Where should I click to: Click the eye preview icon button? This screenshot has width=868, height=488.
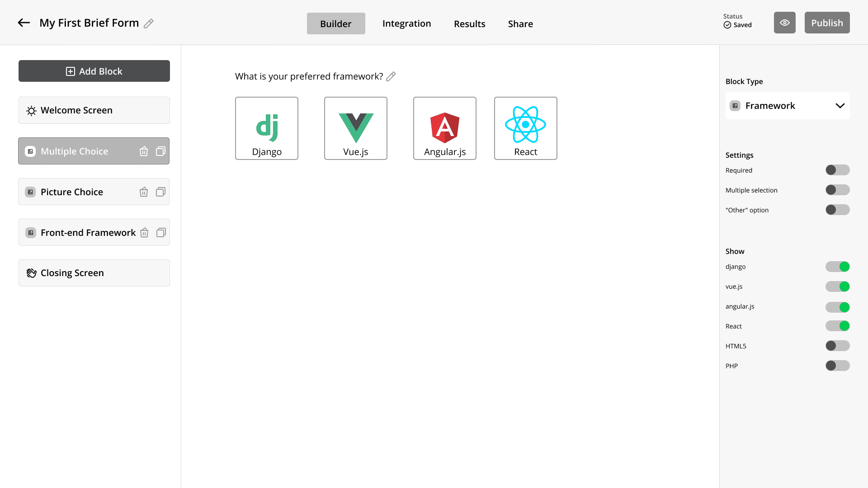[784, 23]
